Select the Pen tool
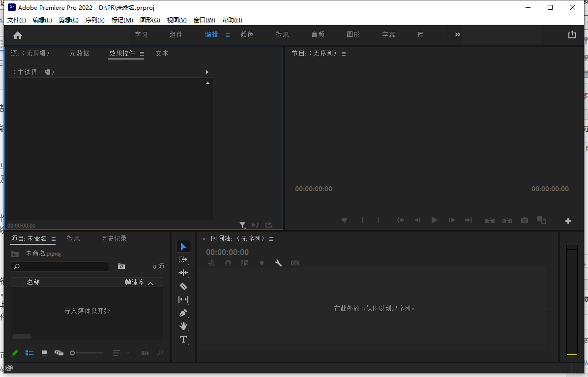 [183, 313]
